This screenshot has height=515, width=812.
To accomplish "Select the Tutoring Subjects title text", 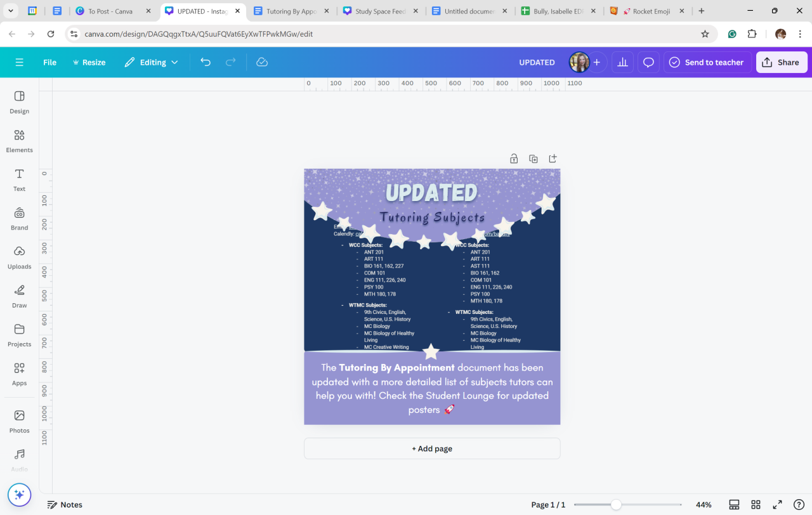I will click(432, 217).
